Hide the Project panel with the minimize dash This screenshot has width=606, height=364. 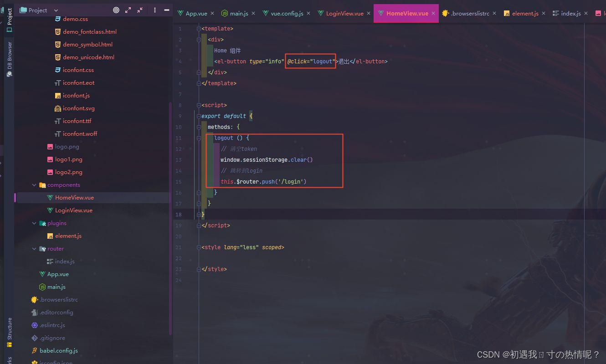tap(167, 10)
